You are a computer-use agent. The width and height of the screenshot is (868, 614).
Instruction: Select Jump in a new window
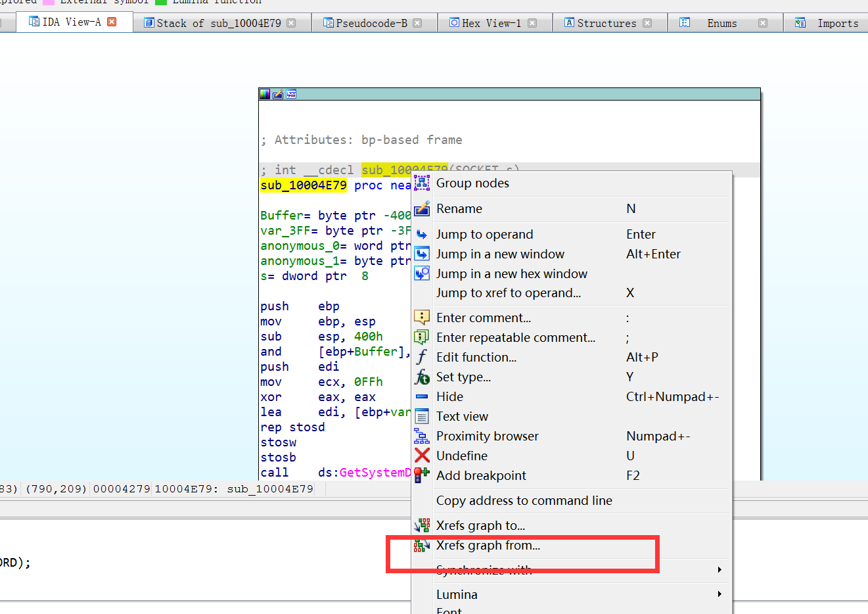pos(571,254)
